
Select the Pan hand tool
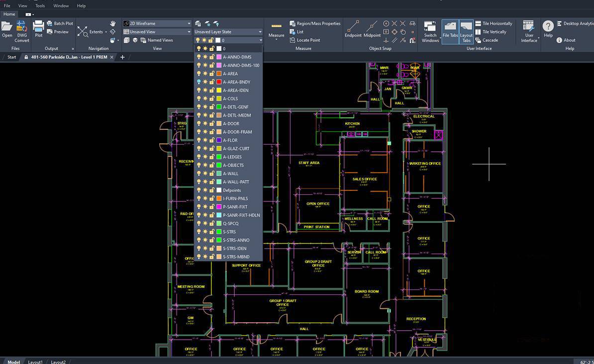(x=113, y=23)
